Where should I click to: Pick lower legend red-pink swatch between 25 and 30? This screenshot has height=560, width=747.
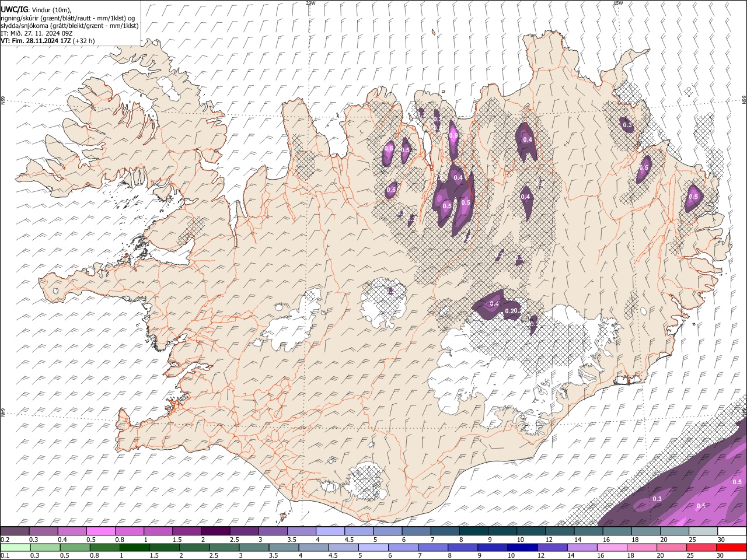coord(702,547)
